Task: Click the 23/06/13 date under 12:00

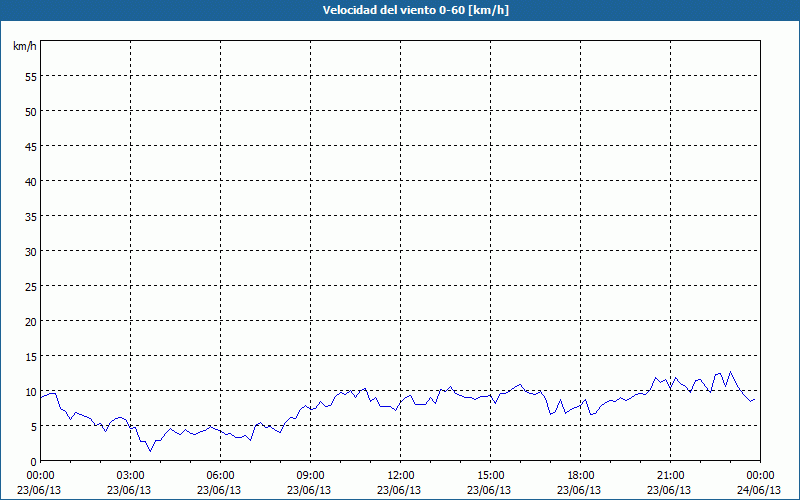Action: pos(400,490)
